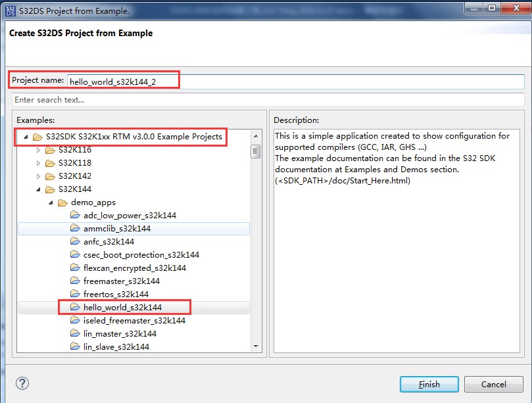Minimize the S32DS Project from Example dialog

point(474,8)
